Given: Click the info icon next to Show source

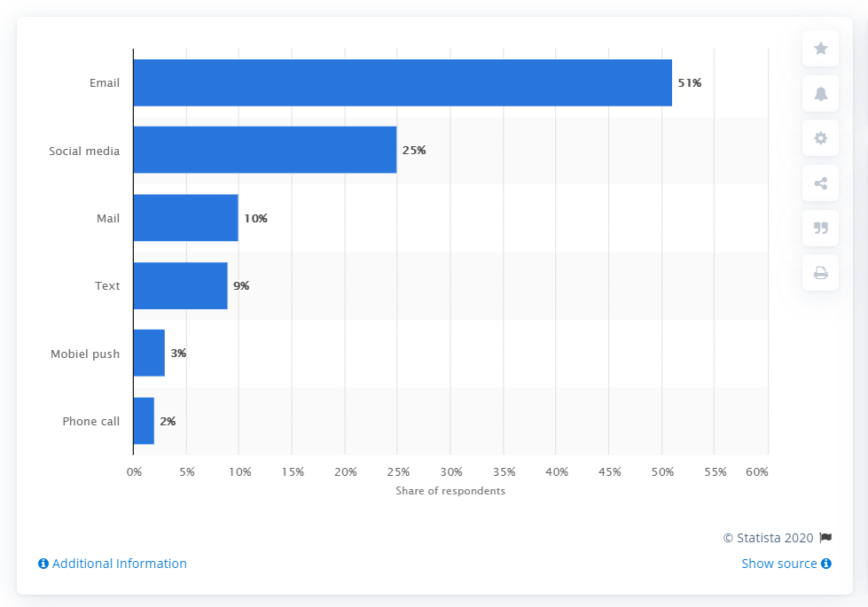Looking at the screenshot, I should click(x=825, y=564).
